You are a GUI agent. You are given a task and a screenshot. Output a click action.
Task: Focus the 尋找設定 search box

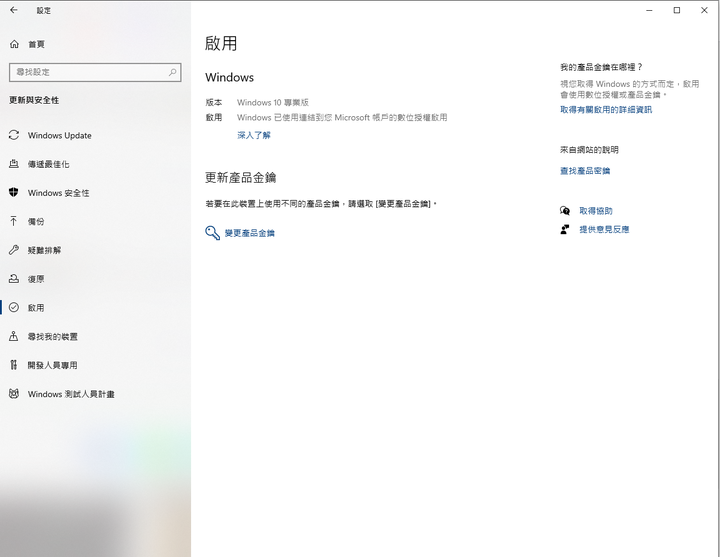coord(95,72)
